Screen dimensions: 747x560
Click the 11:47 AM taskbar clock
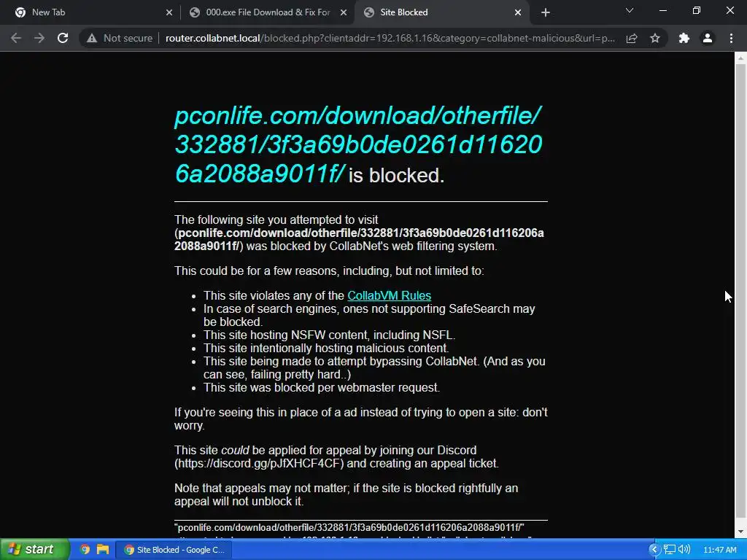pos(720,550)
